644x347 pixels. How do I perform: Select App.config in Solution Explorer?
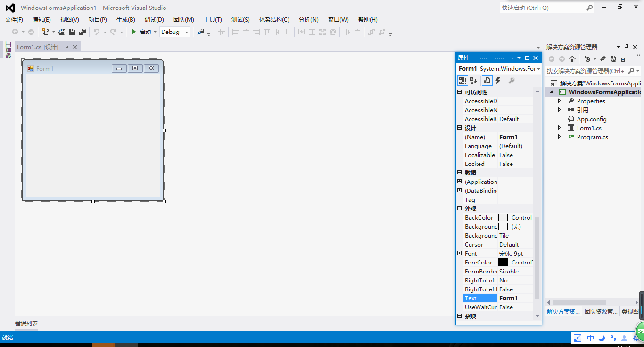pyautogui.click(x=592, y=119)
